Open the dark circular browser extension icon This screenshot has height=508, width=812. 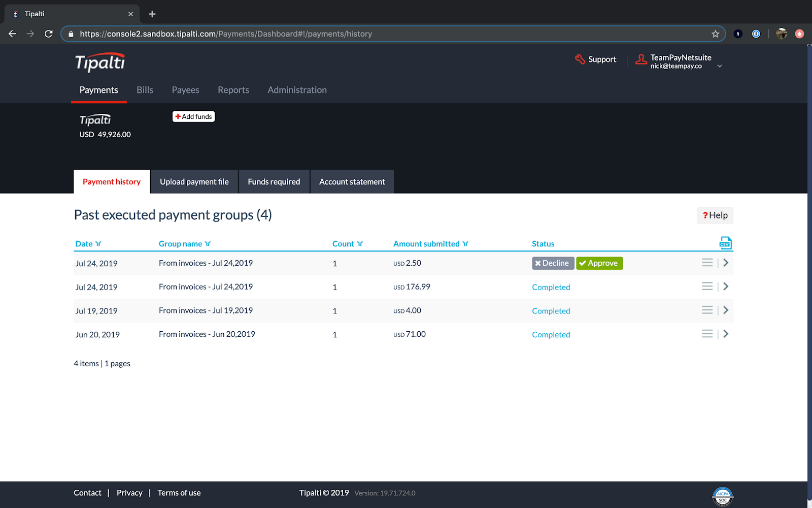point(738,34)
